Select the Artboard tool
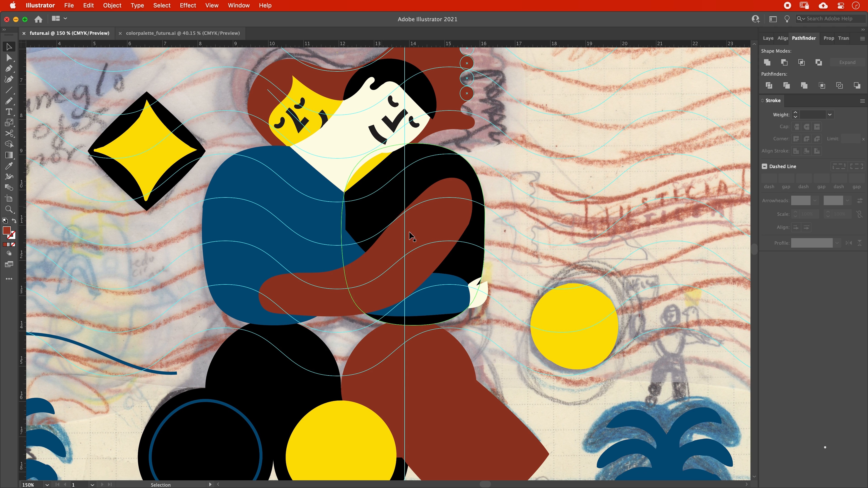 (x=9, y=198)
